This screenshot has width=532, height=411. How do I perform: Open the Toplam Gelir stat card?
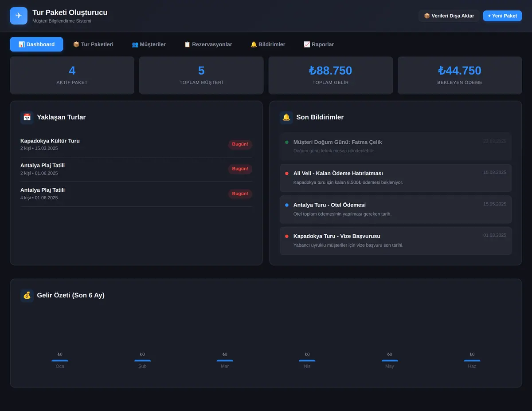(x=330, y=75)
